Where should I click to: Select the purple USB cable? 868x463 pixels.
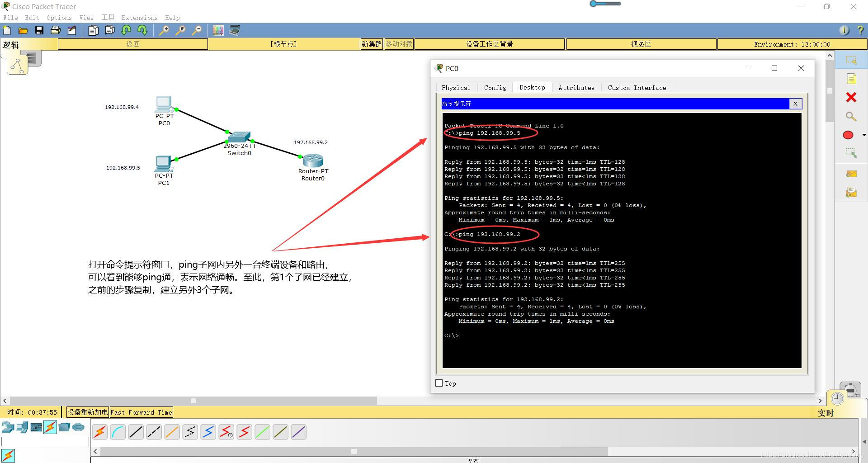point(299,432)
